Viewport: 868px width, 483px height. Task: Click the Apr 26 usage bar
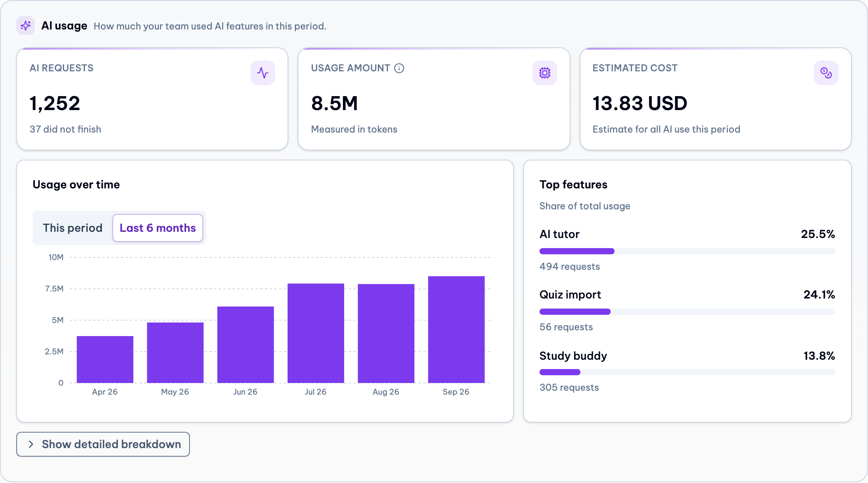(x=105, y=359)
